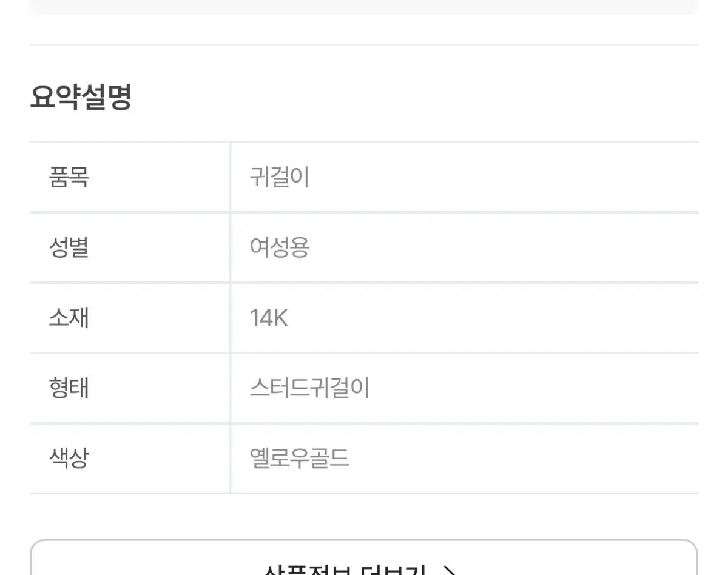Select the 품목 row label
Image resolution: width=728 pixels, height=575 pixels.
click(x=69, y=178)
